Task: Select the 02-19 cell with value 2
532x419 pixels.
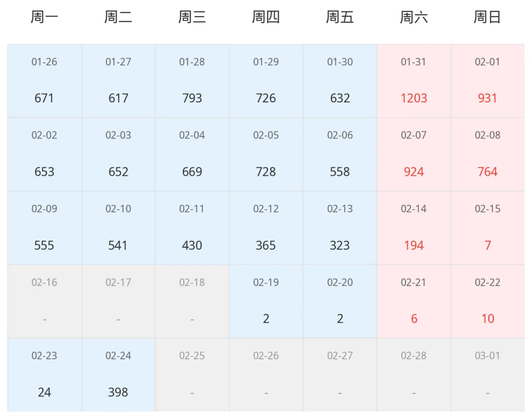Action: coord(266,301)
